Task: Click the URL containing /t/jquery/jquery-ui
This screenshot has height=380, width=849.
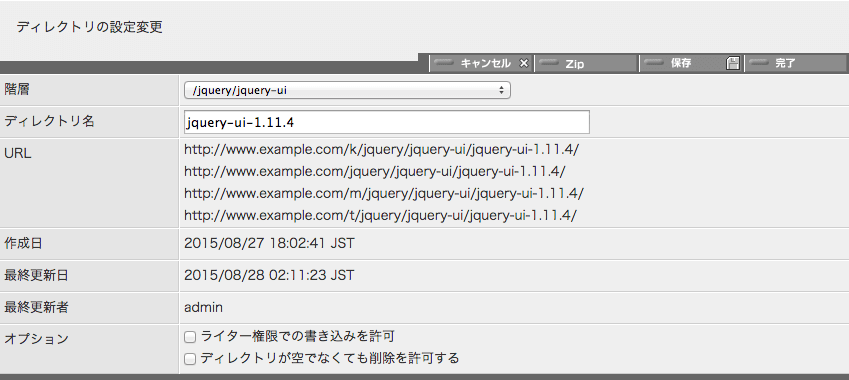Action: [380, 215]
